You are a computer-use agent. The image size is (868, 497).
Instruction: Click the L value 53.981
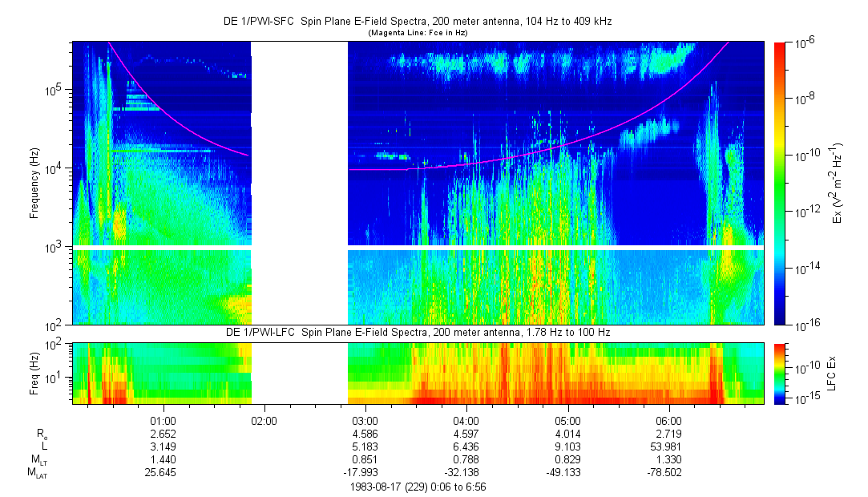[668, 446]
